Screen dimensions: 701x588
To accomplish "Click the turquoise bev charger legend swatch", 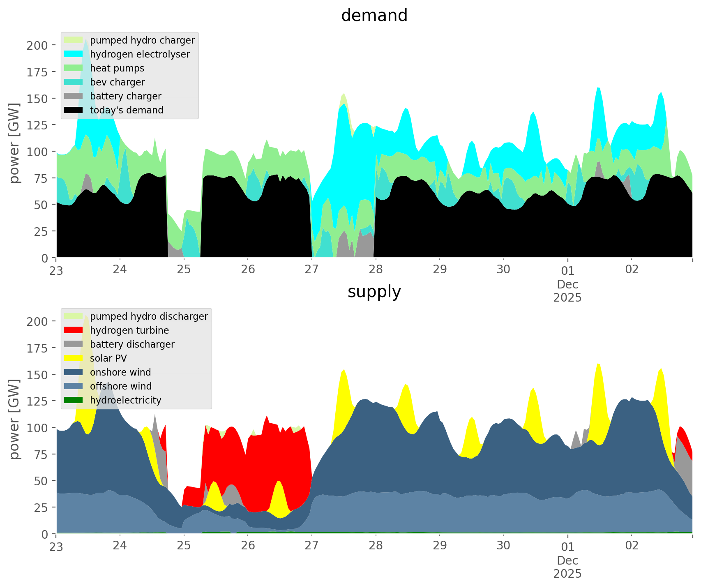I will (74, 82).
